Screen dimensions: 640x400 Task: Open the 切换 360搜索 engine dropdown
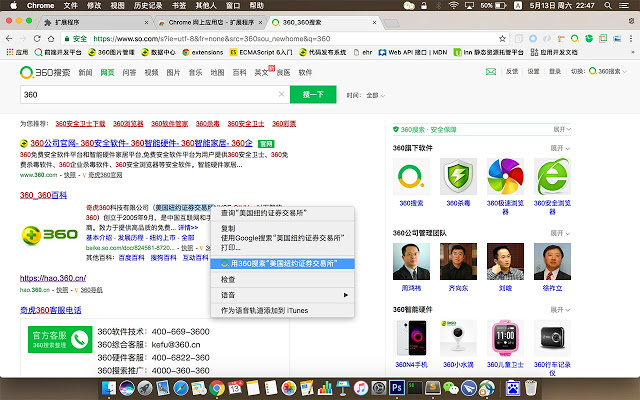coord(607,71)
